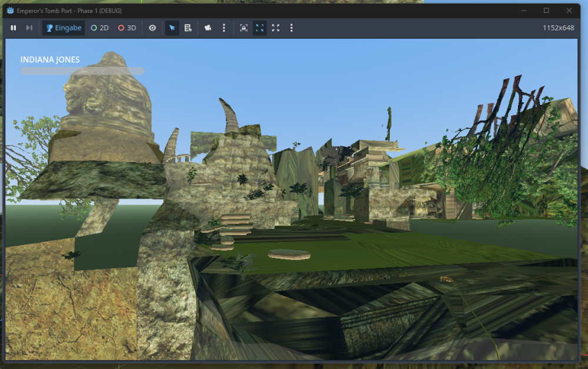Click the Emperor's Tomb Port window title
Viewport: 588px width, 369px height.
(x=69, y=11)
